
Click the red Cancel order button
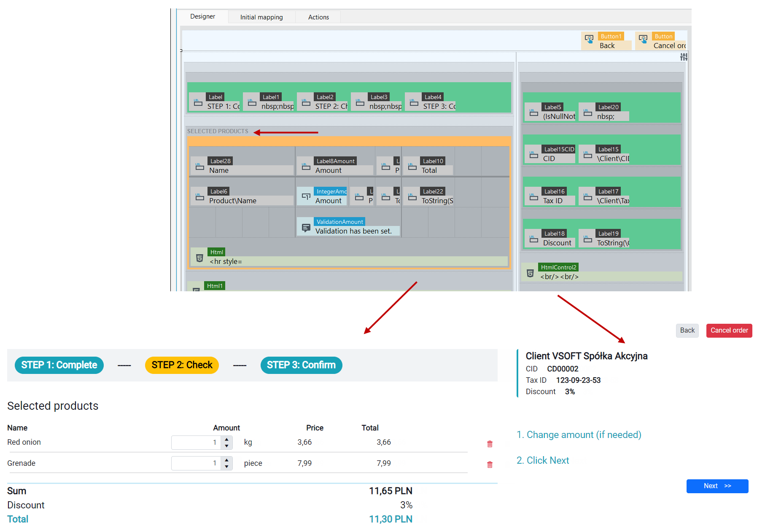tap(729, 330)
